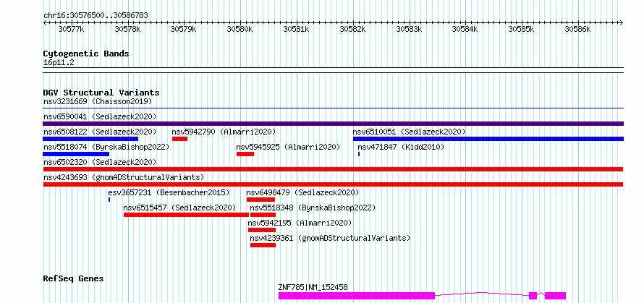Click the long red nsv6515457 variant bar
Screen dimensions: 644x303
(187, 215)
